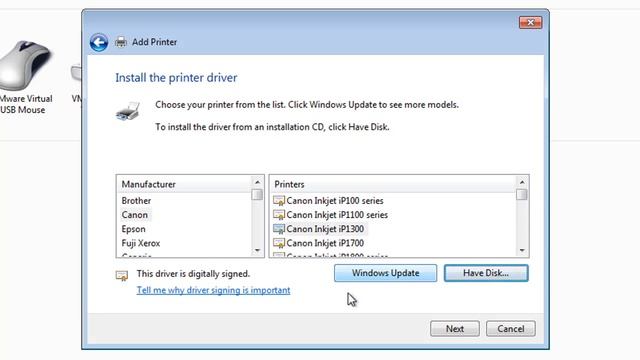Click the Windows Update button
The image size is (640, 360).
click(x=385, y=273)
